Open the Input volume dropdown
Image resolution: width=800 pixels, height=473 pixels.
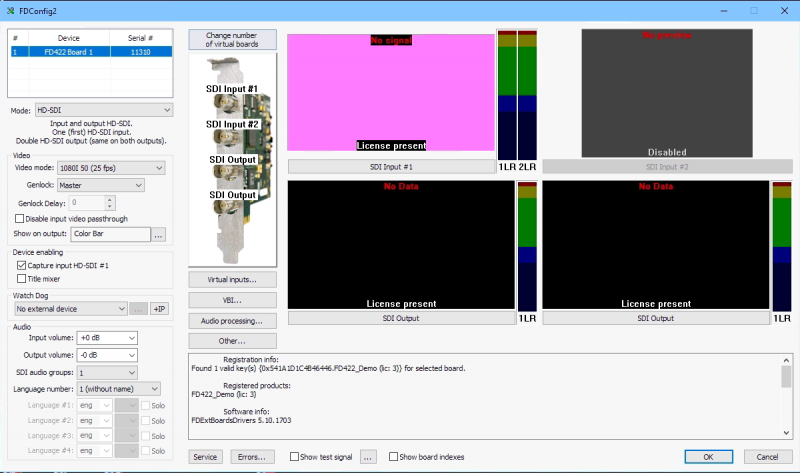(x=107, y=338)
